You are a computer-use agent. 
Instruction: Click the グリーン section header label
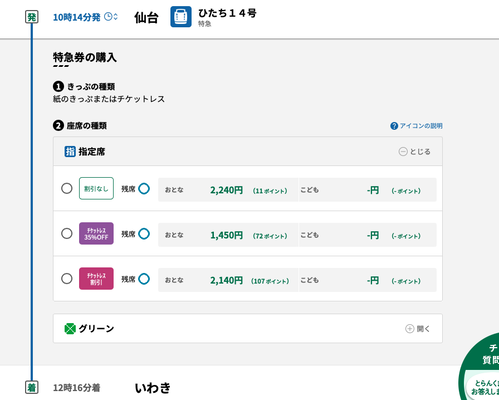pyautogui.click(x=96, y=329)
